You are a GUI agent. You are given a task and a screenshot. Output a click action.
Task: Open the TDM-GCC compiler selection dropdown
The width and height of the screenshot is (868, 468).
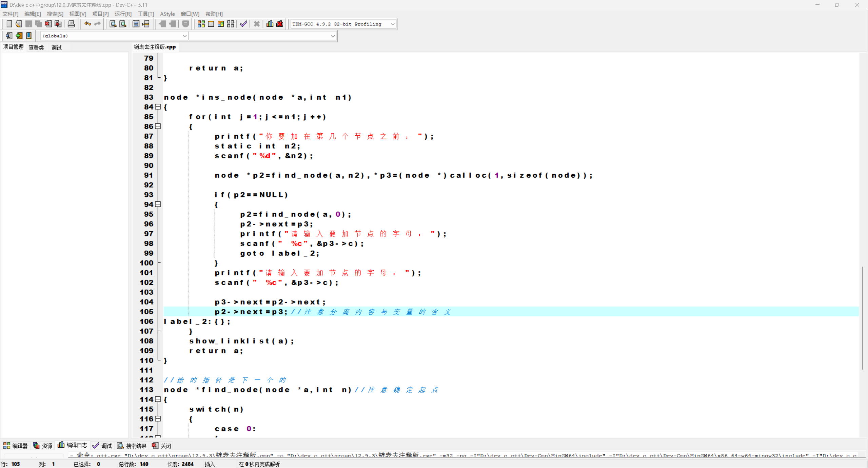(393, 24)
